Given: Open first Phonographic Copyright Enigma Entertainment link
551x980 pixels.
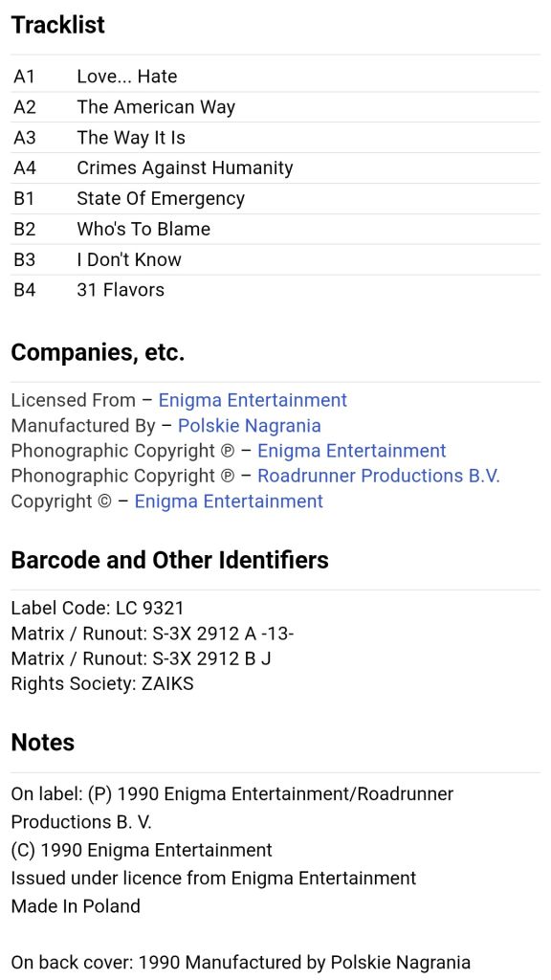Looking at the screenshot, I should [352, 451].
